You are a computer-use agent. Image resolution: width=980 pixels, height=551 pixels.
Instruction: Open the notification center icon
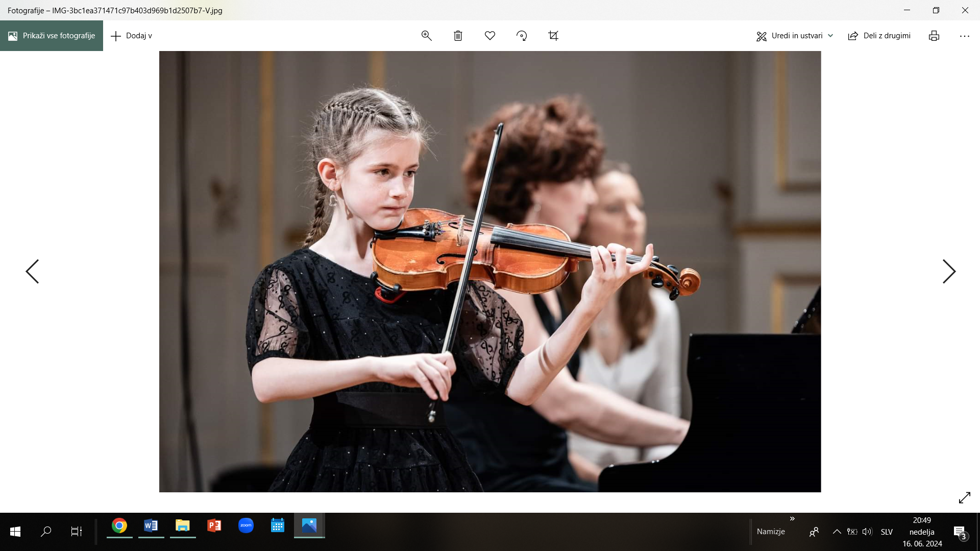tap(960, 533)
